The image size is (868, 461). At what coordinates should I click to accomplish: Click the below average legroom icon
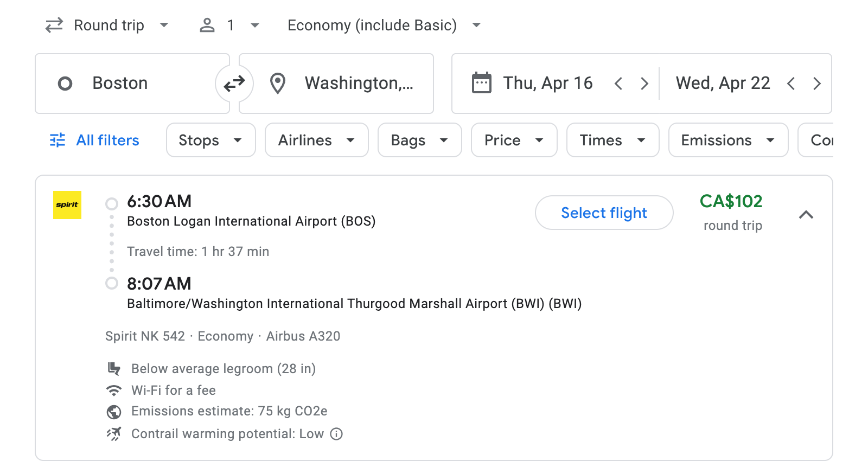tap(114, 368)
